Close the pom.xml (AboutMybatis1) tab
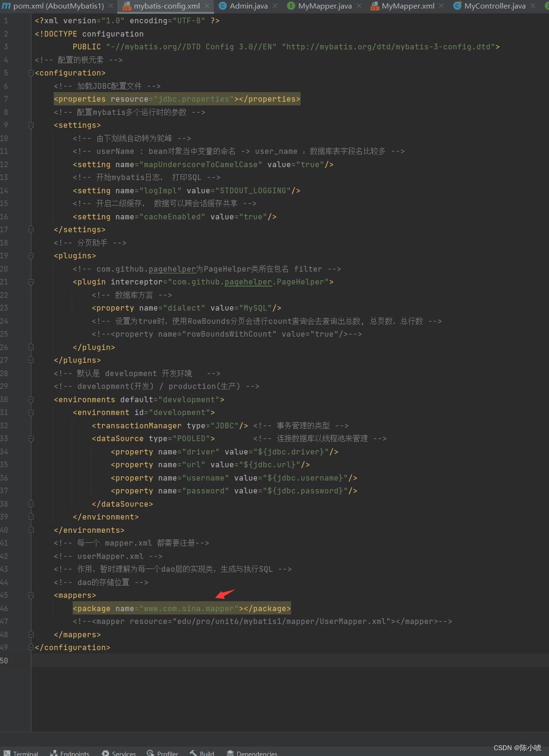 coord(111,6)
